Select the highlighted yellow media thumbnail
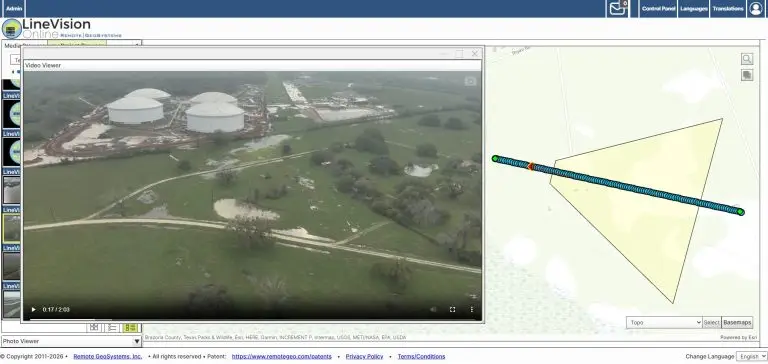768x364 pixels. click(12, 228)
